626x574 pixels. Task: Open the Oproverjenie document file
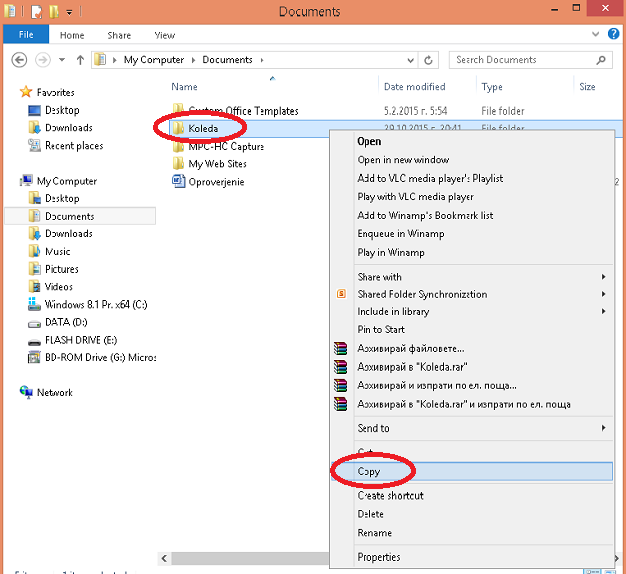pos(216,182)
